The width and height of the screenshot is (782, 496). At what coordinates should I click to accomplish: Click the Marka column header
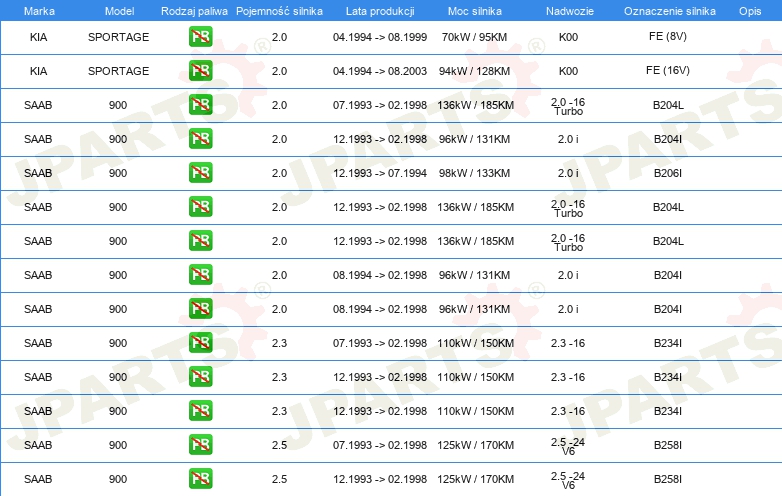(x=39, y=11)
